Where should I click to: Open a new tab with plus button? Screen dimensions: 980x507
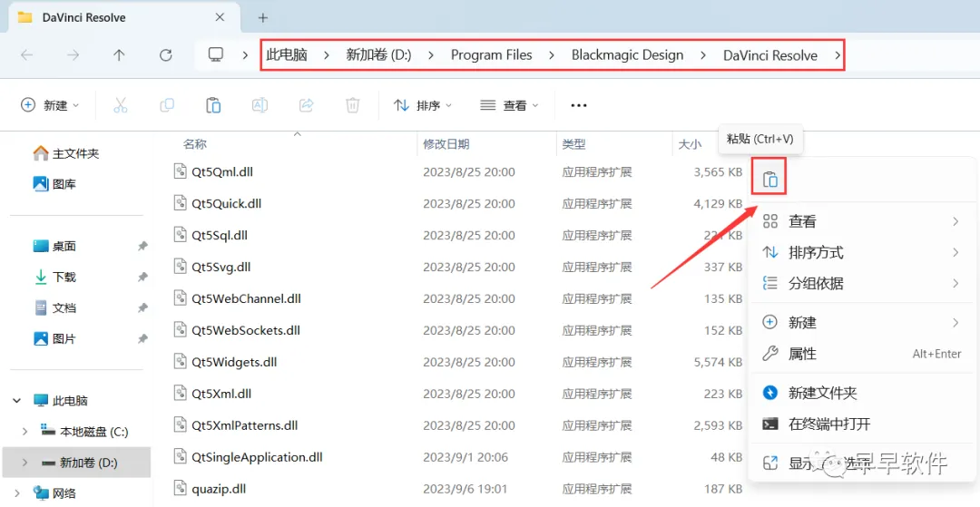[263, 17]
